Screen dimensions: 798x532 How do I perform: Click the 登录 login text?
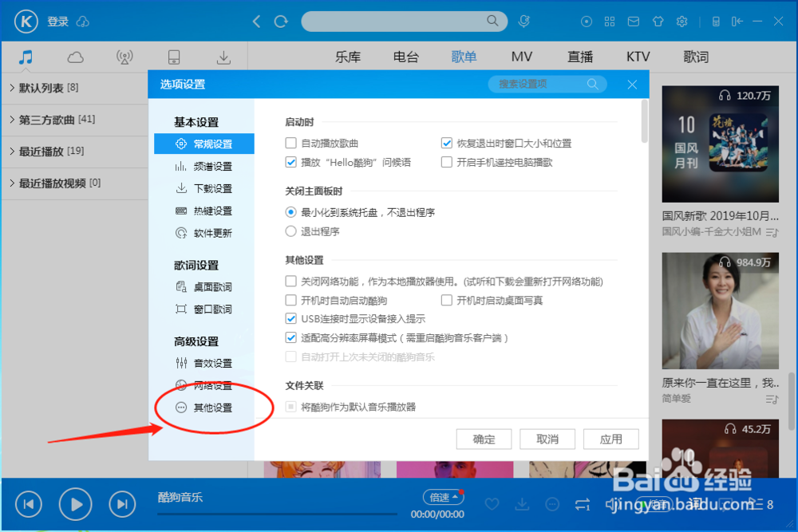point(58,22)
